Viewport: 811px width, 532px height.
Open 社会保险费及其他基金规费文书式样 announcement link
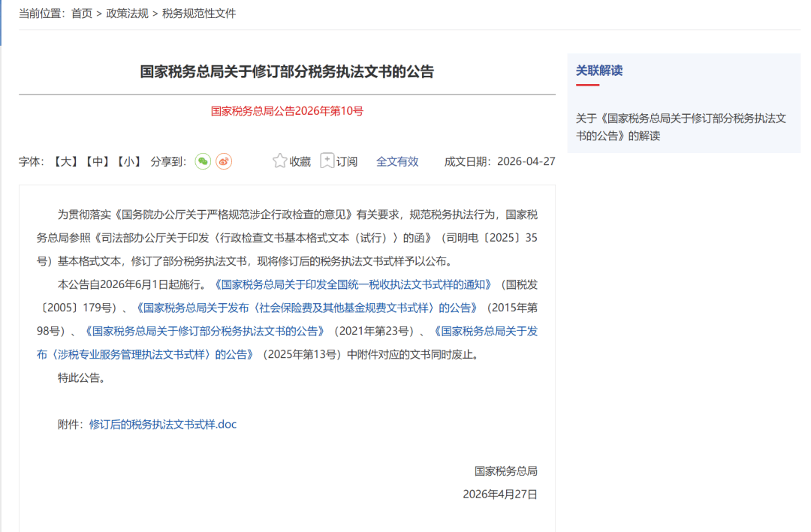coord(307,308)
